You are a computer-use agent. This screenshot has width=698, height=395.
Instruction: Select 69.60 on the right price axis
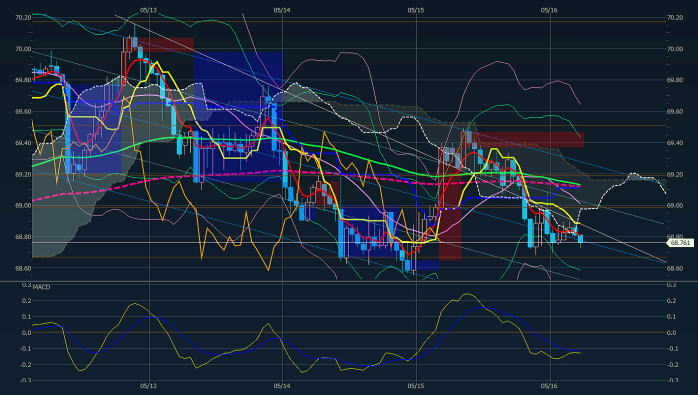pos(675,111)
